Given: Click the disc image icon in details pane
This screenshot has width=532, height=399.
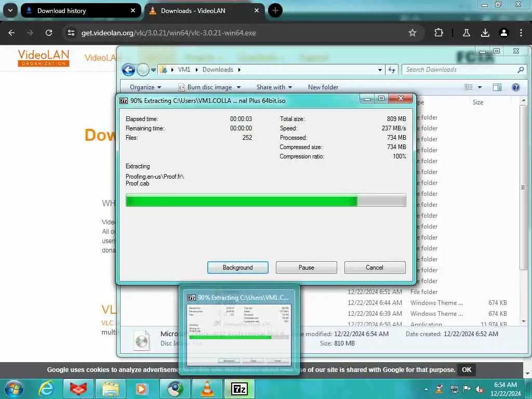Looking at the screenshot, I should tap(141, 340).
